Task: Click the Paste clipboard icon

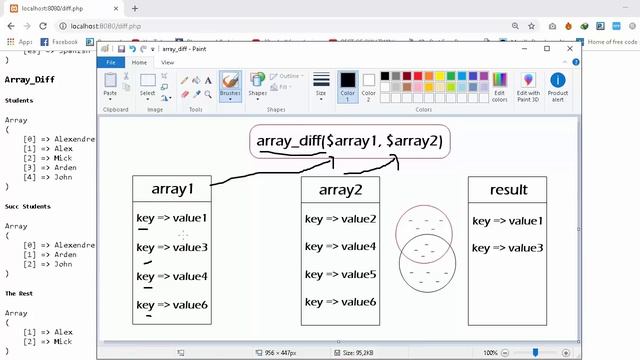Action: [x=110, y=80]
